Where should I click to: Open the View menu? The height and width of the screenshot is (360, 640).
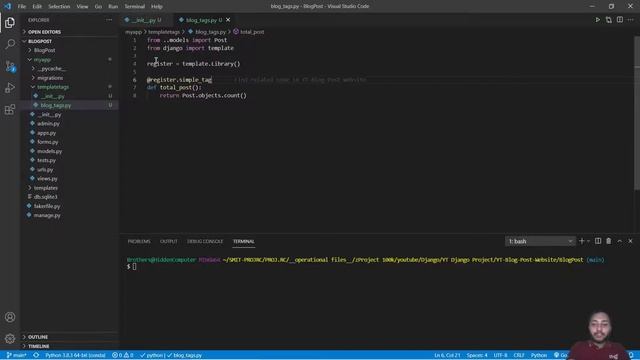pyautogui.click(x=82, y=7)
